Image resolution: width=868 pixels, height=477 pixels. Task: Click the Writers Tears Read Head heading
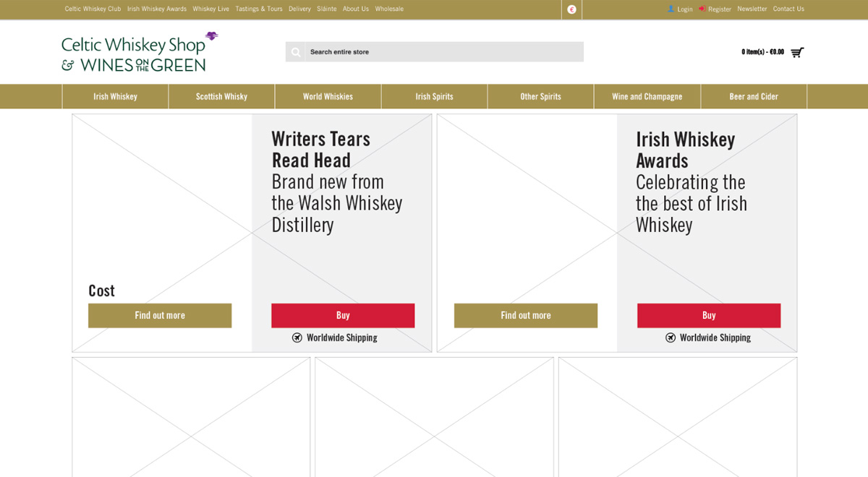pyautogui.click(x=320, y=149)
